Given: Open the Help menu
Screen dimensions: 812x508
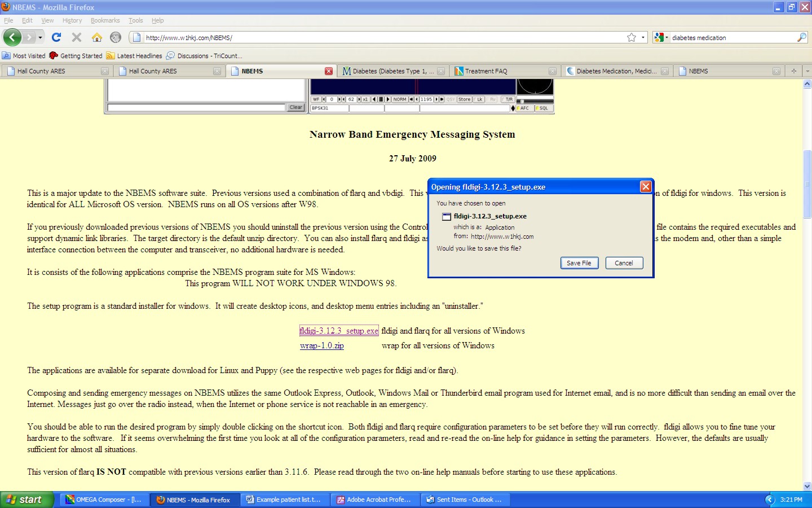Looking at the screenshot, I should click(x=158, y=20).
